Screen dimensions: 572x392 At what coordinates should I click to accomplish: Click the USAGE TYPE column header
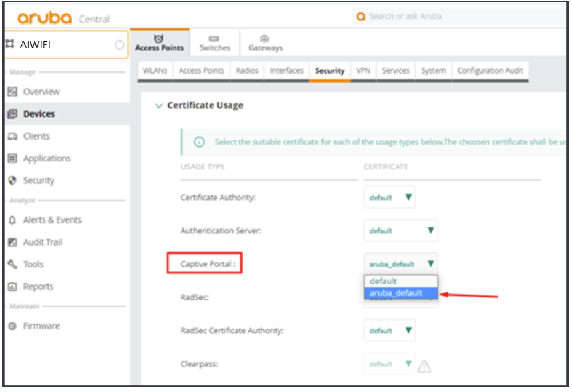(x=203, y=167)
